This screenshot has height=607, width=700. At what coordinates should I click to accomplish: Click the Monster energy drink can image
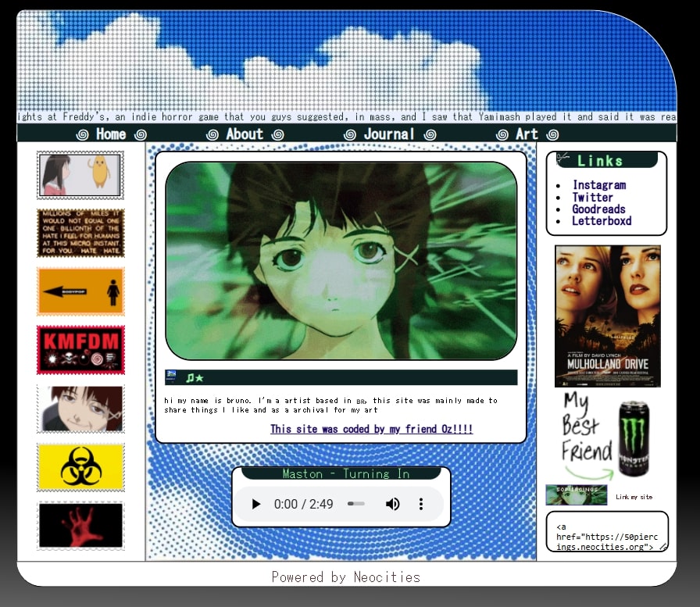(x=634, y=438)
